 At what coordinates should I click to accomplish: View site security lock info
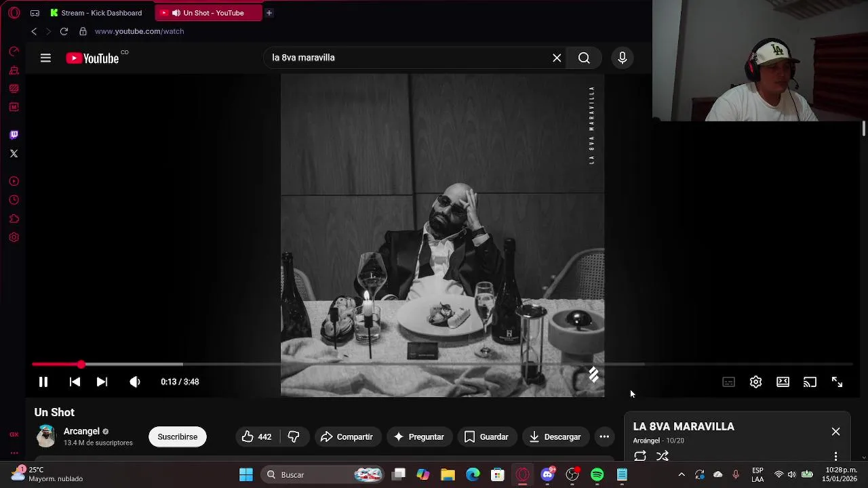pyautogui.click(x=83, y=31)
